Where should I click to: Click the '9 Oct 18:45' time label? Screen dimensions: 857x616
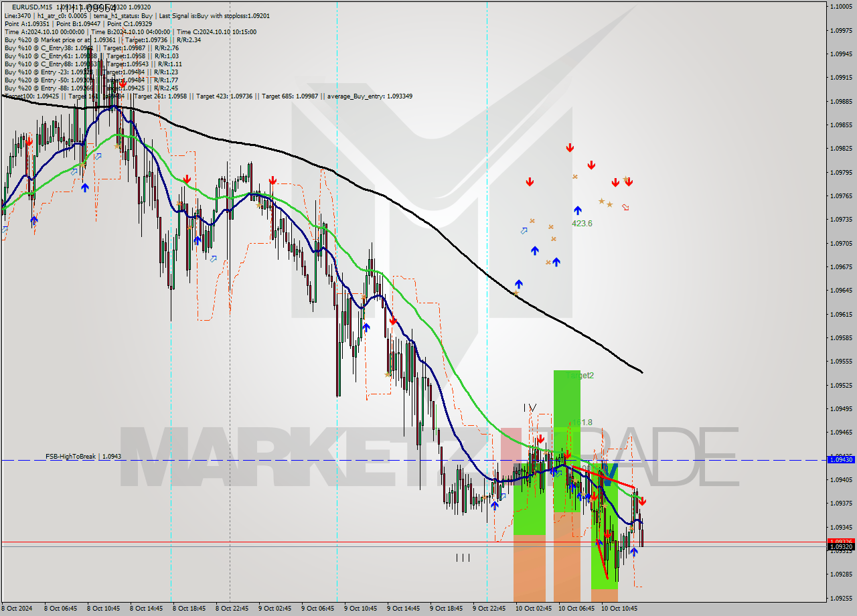[447, 609]
